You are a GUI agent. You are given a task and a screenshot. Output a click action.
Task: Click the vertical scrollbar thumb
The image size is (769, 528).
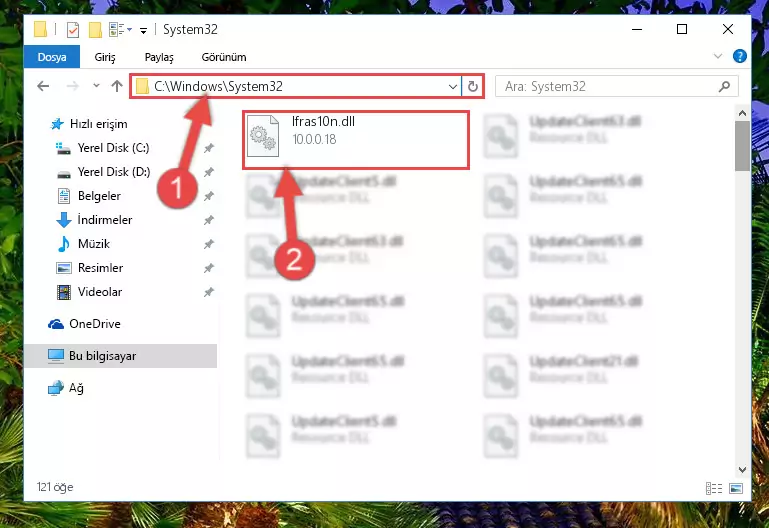tap(742, 146)
